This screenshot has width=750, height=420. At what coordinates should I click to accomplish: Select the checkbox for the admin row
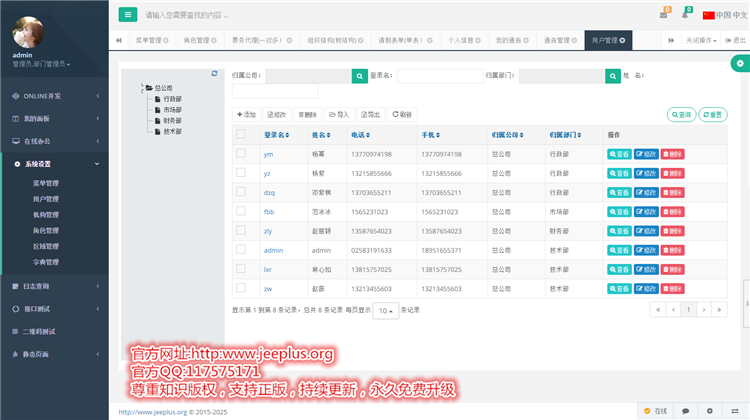coord(240,250)
